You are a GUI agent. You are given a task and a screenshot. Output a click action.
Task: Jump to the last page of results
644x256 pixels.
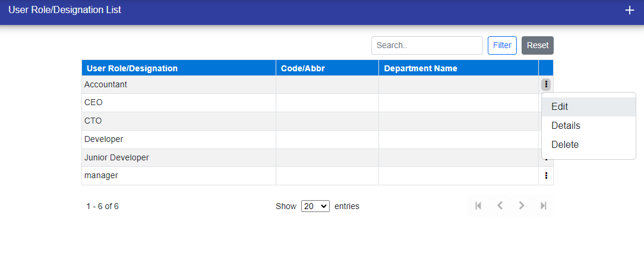[543, 206]
